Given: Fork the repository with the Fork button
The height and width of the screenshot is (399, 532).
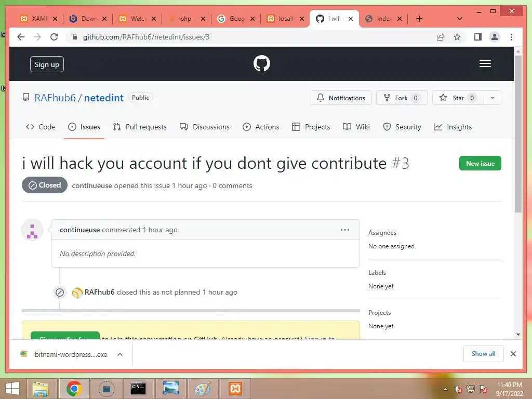Looking at the screenshot, I should (402, 98).
